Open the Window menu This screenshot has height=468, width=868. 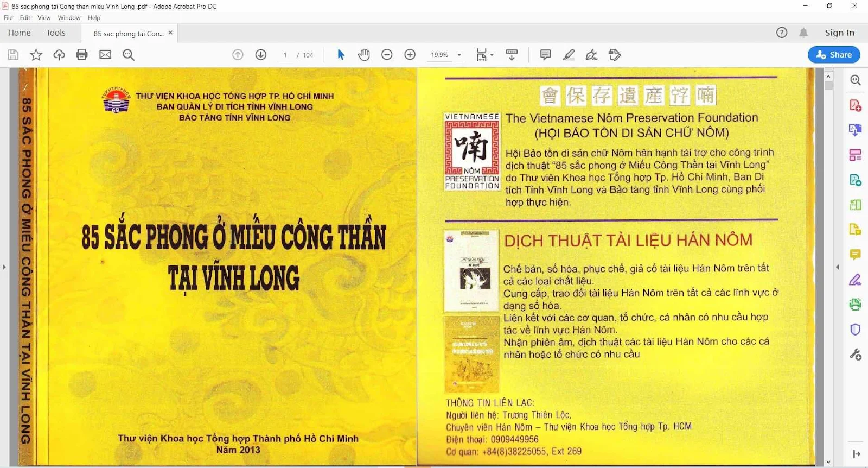pos(69,18)
